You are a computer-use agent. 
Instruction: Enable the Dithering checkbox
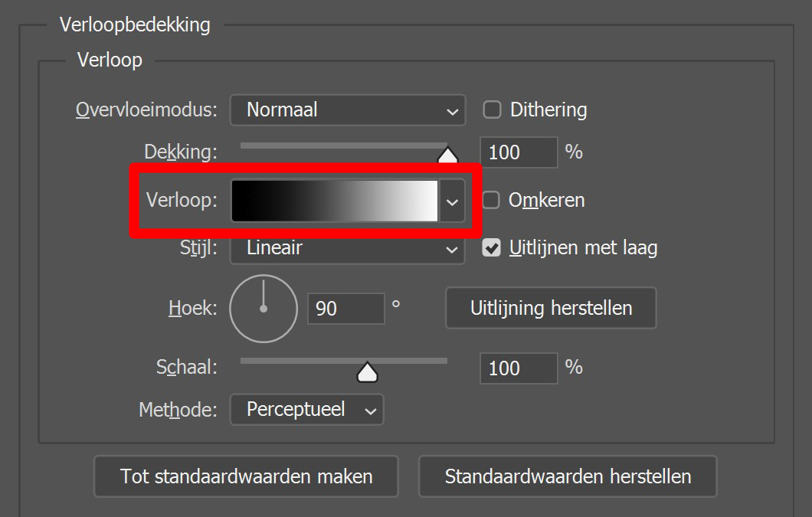(491, 110)
